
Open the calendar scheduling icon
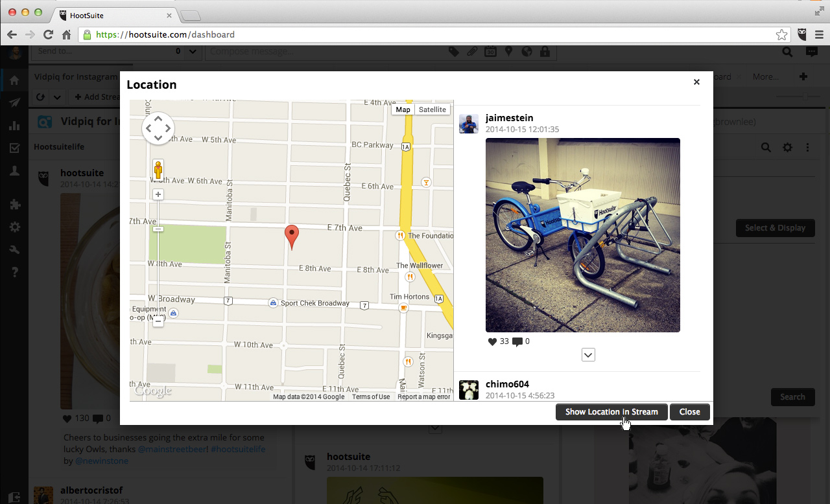pos(490,52)
